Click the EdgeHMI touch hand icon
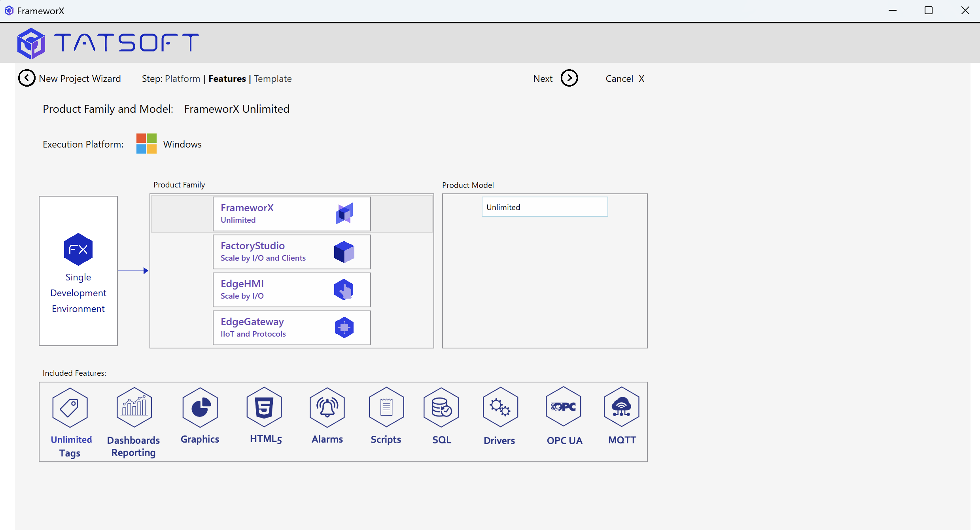980x530 pixels. 344,290
